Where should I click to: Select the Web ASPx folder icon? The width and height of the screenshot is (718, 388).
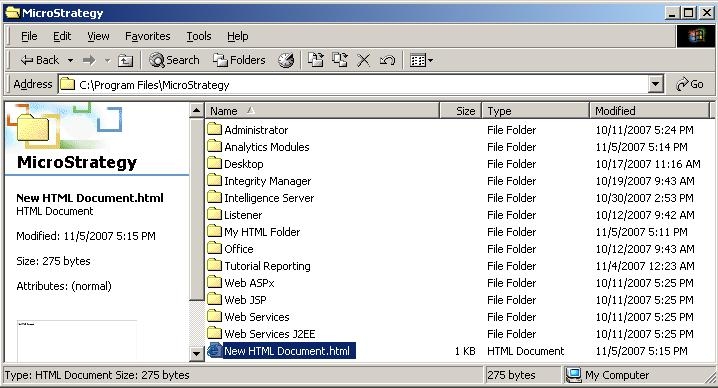pos(214,282)
